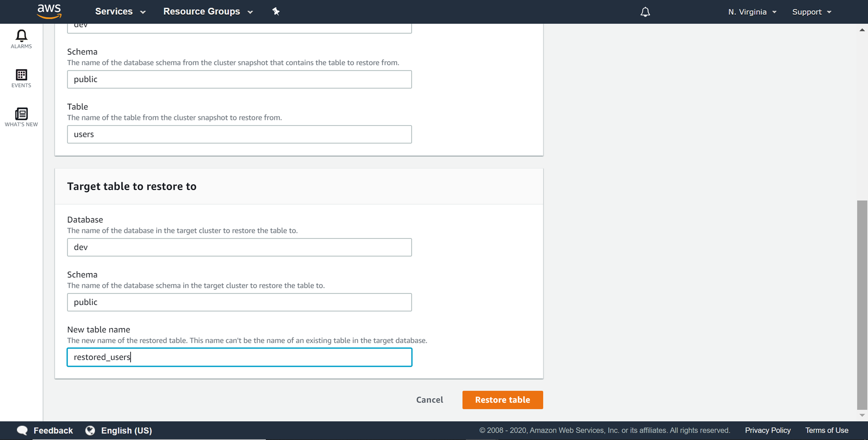The image size is (868, 440).
Task: Open the N. Virginia region selector
Action: (752, 12)
